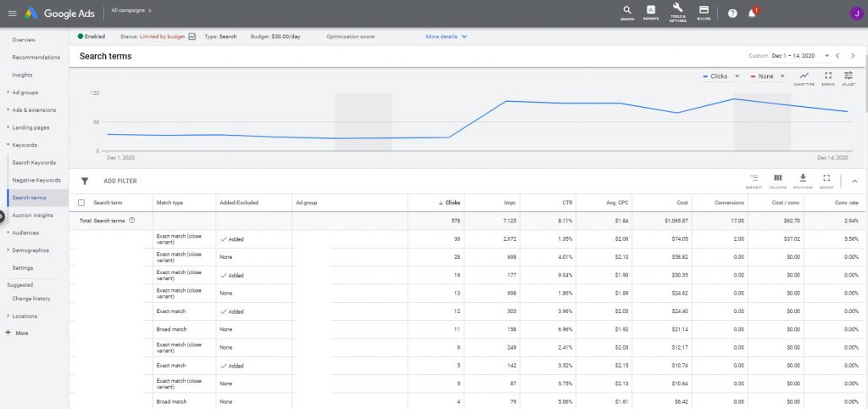The height and width of the screenshot is (409, 868).
Task: Click the blue Clicks trend line on chart
Action: point(476,120)
